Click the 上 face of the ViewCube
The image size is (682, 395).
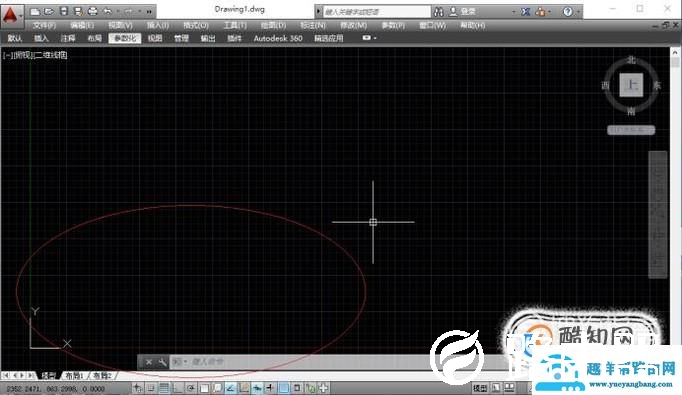[631, 85]
